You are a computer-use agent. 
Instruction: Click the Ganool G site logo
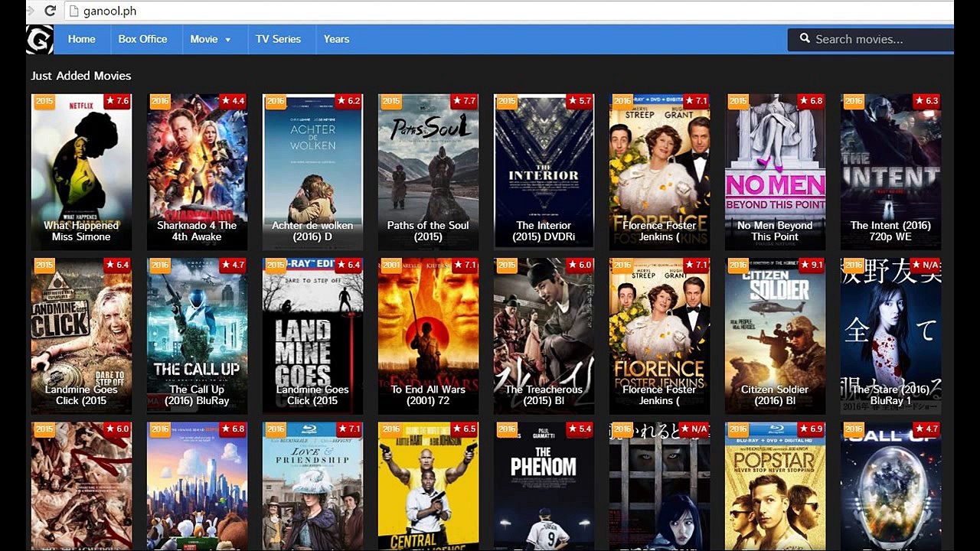click(40, 39)
